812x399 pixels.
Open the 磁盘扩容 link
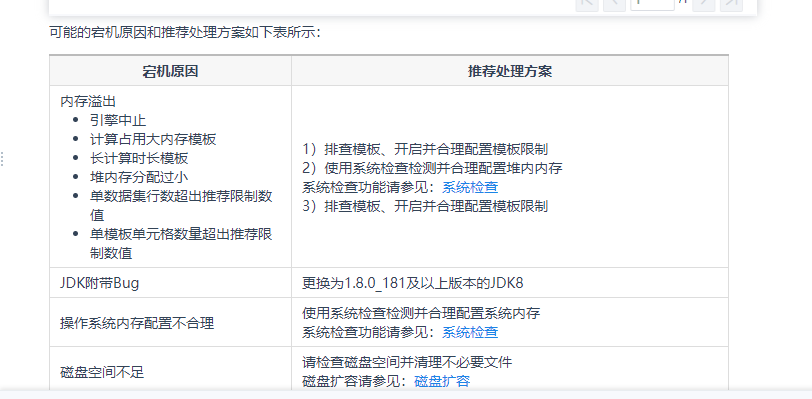click(x=442, y=381)
